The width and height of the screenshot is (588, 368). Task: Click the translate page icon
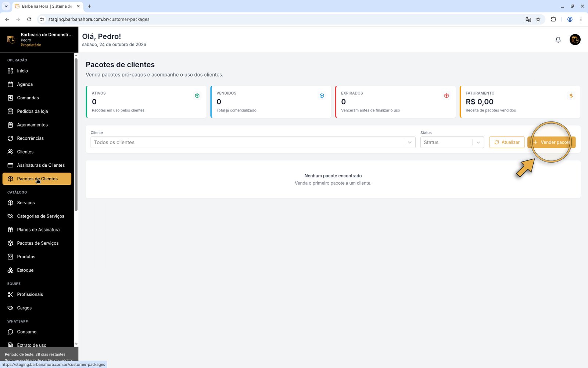pos(528,19)
